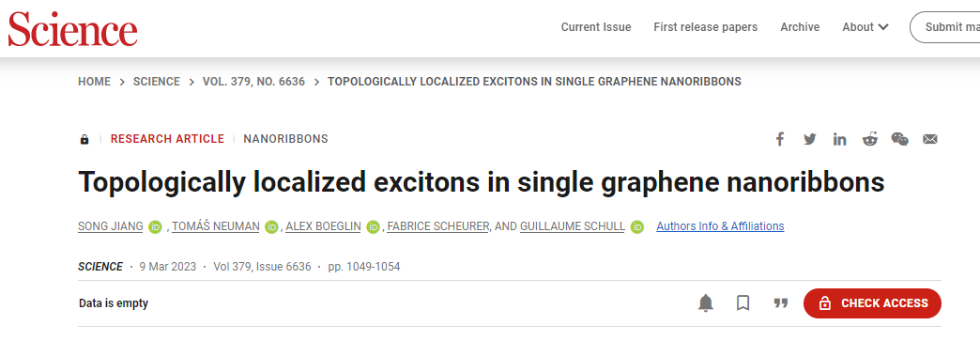Image resolution: width=980 pixels, height=341 pixels.
Task: Open Current Issue menu item
Action: 596,27
